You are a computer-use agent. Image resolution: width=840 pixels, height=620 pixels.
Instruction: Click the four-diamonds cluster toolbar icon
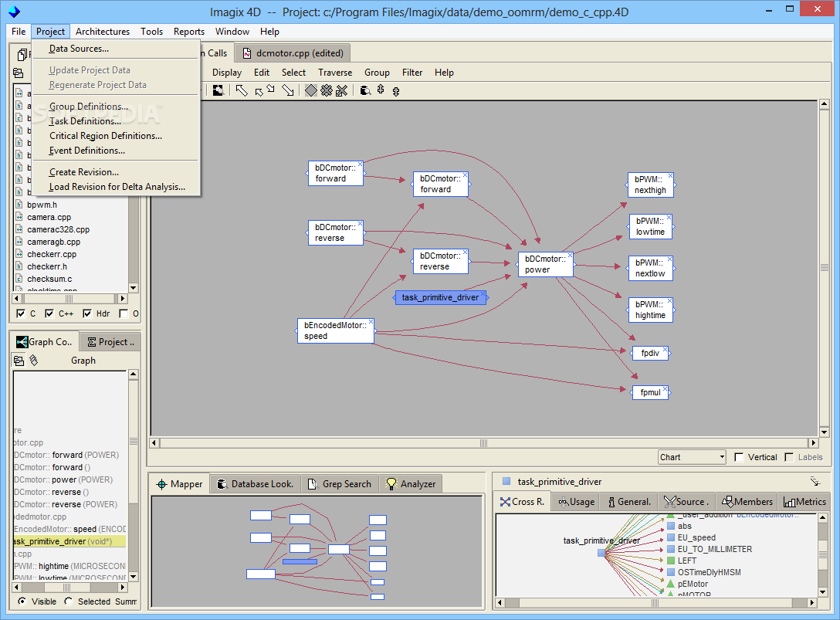coord(327,90)
